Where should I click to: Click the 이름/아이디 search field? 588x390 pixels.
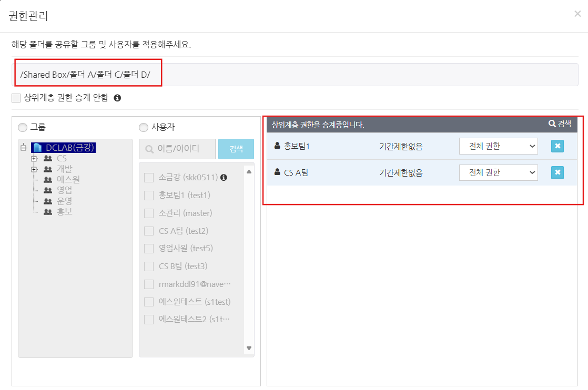[x=178, y=149]
